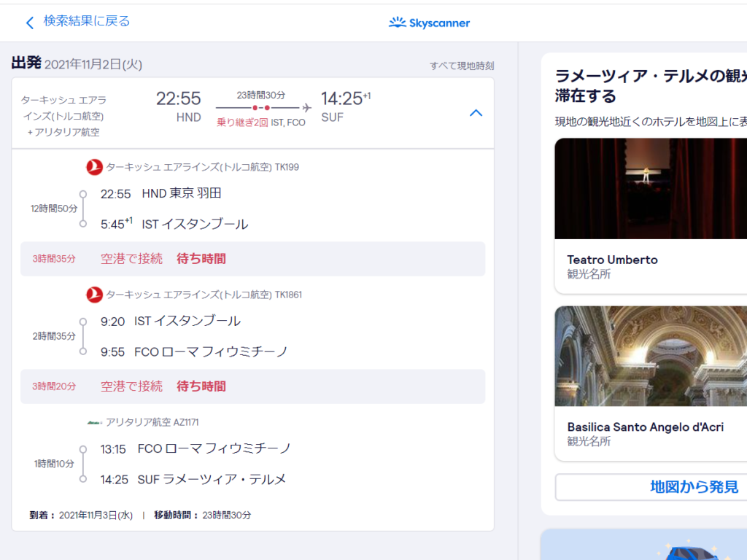Click 9:55 FCO ローマ フィウミチーノ arrival row
This screenshot has height=560, width=747.
(x=194, y=351)
